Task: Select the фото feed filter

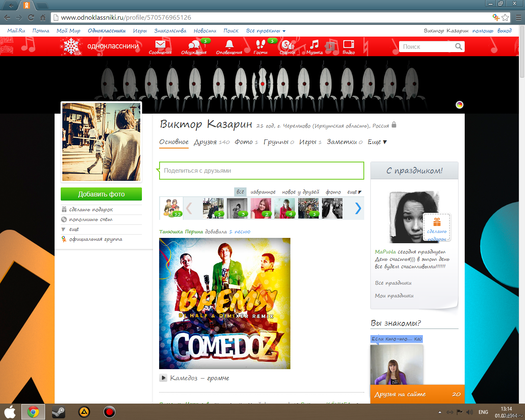Action: tap(333, 192)
